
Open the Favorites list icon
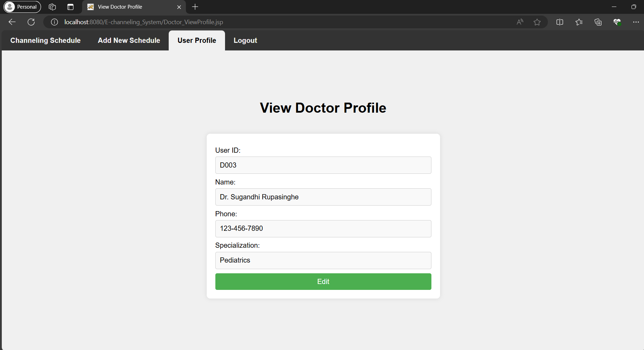tap(579, 22)
